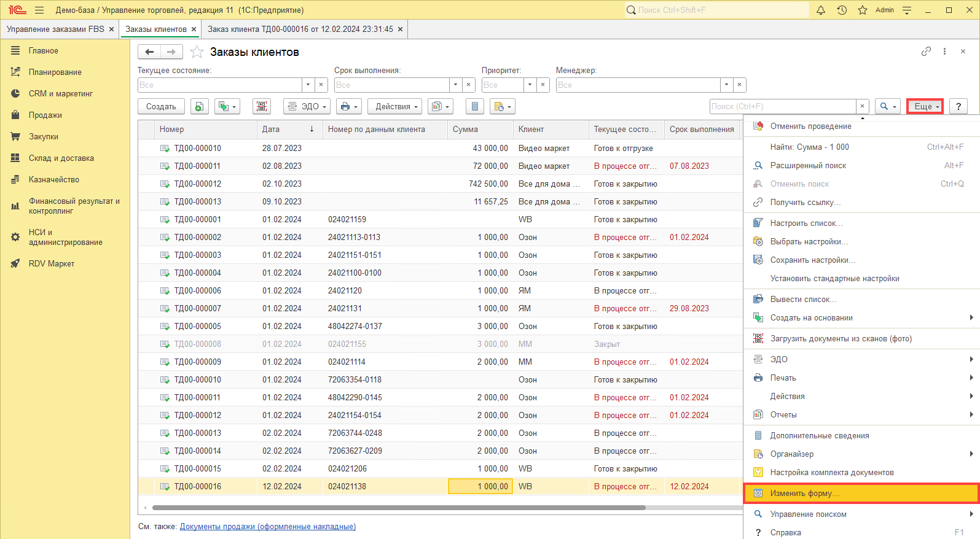Screen dimensions: 980x539
Task: Click the create-by-copying document icon
Action: (x=199, y=106)
